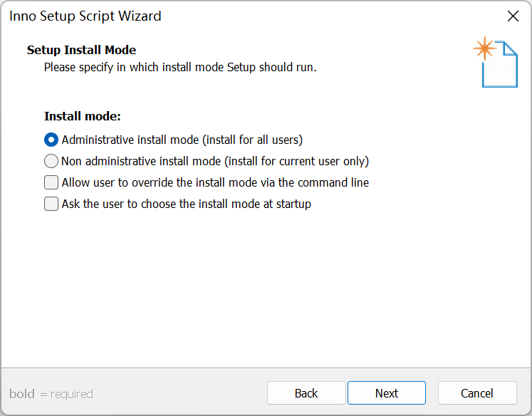This screenshot has width=532, height=416.
Task: Click the "Install mode:" bold label
Action: 83,115
